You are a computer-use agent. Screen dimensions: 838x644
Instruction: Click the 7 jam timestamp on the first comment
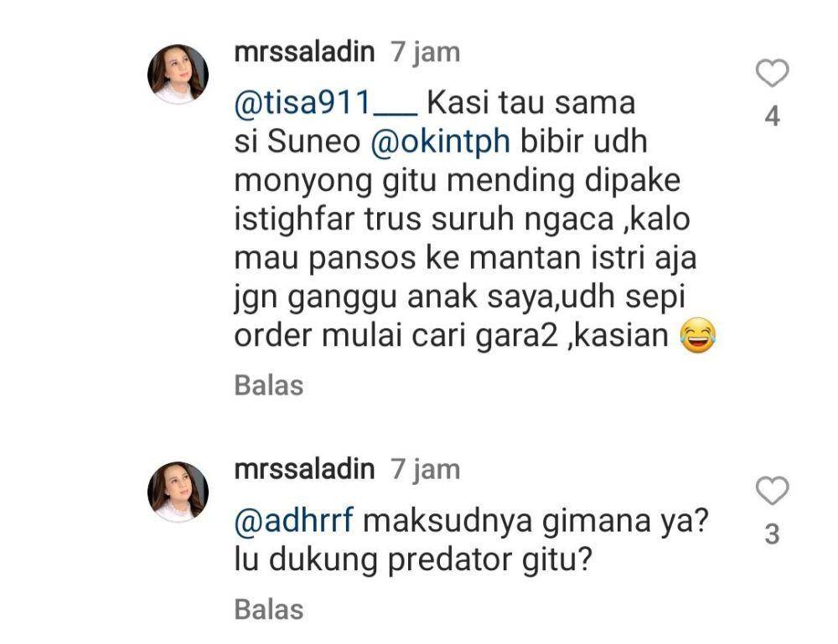pyautogui.click(x=426, y=53)
